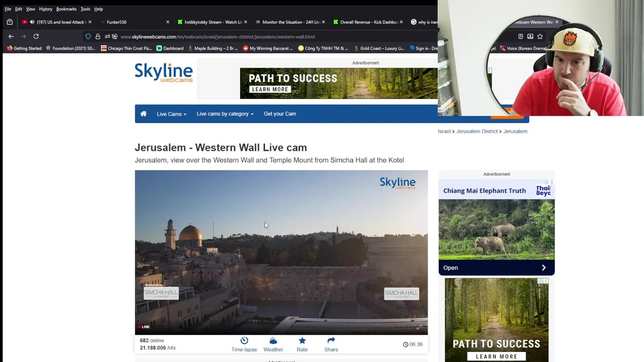Click the Western Wall live video player
The height and width of the screenshot is (362, 644).
tap(281, 252)
